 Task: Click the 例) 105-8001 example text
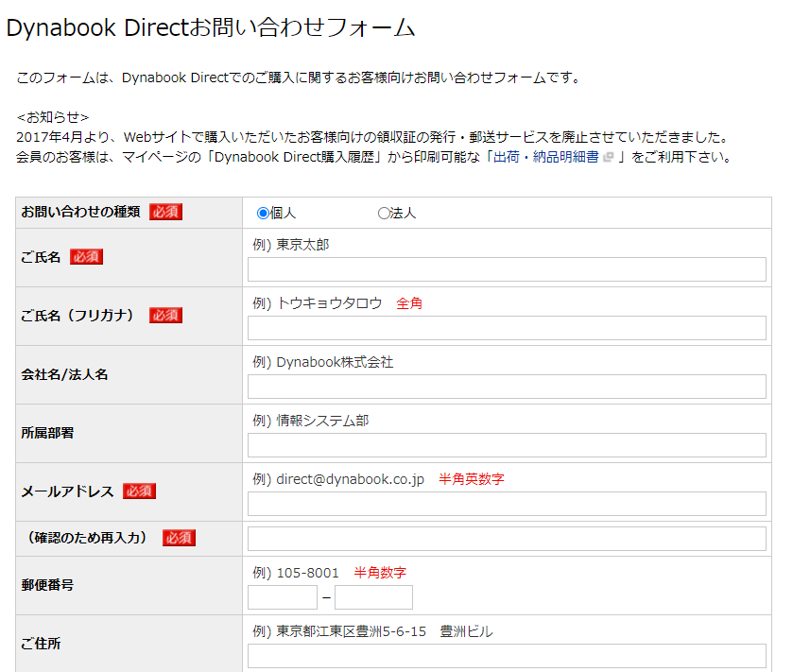pyautogui.click(x=295, y=573)
